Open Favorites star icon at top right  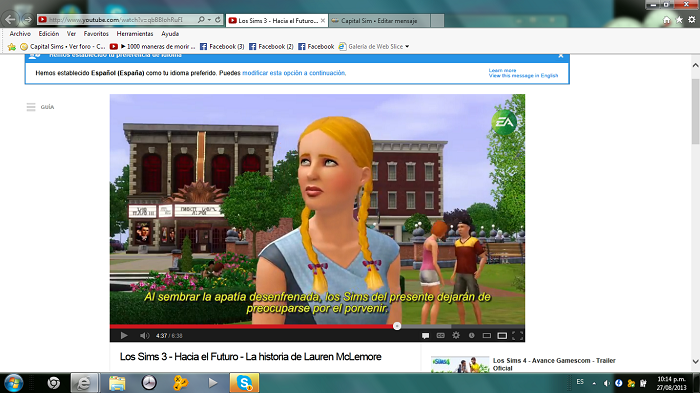tap(679, 20)
